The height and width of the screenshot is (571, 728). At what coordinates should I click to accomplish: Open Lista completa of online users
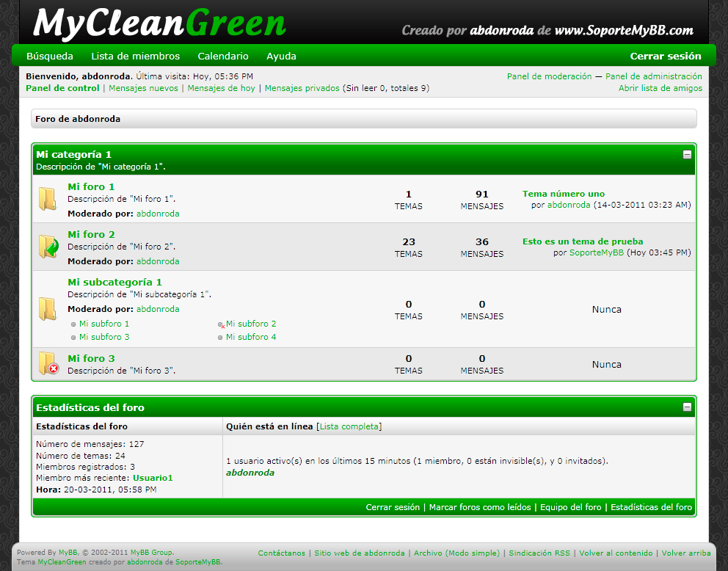349,426
